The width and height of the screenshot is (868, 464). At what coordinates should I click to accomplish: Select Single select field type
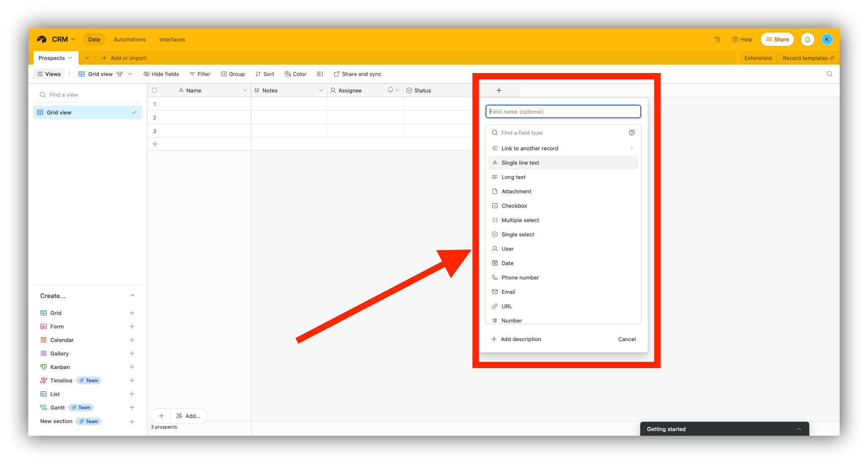(563, 234)
